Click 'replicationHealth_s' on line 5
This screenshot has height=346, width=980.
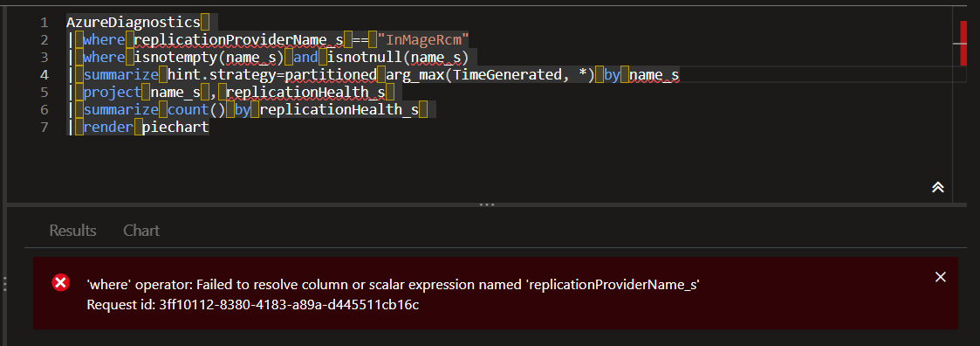[305, 93]
